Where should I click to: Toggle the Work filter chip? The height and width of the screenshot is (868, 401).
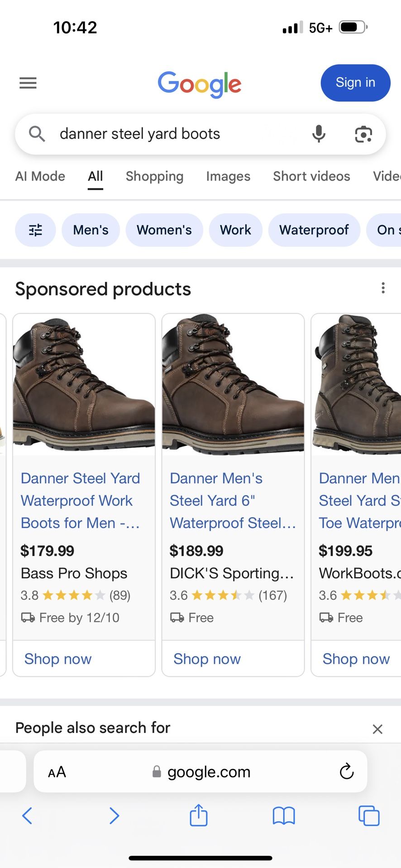[235, 230]
